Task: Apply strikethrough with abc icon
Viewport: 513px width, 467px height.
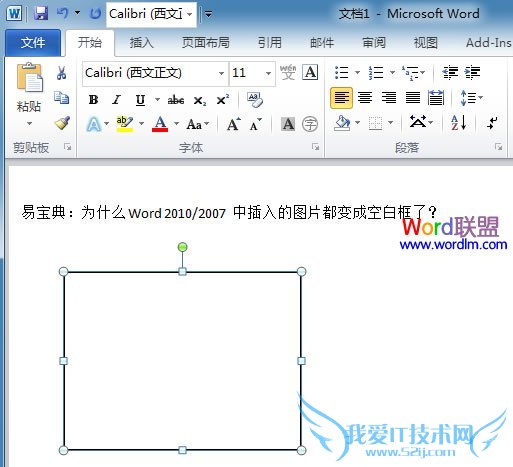Action: 176,100
